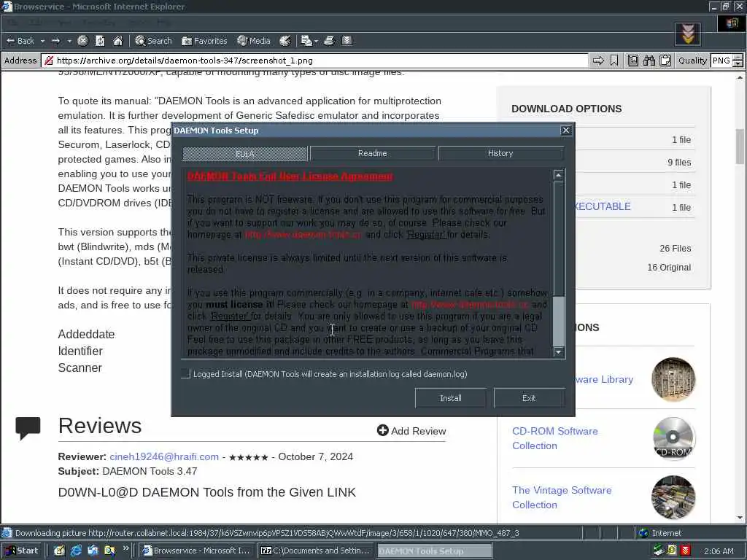Click the '26 Files' text

click(675, 249)
